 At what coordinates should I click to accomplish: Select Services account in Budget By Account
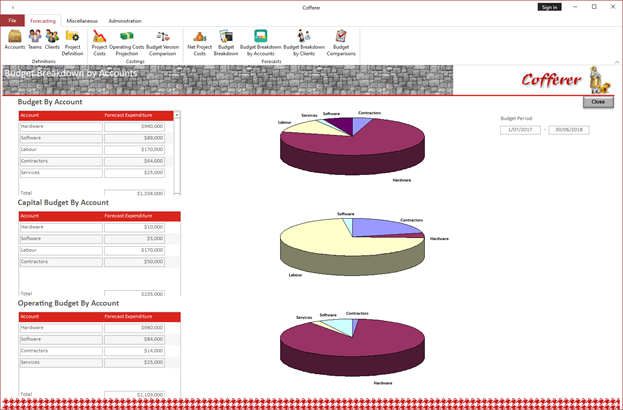(61, 173)
